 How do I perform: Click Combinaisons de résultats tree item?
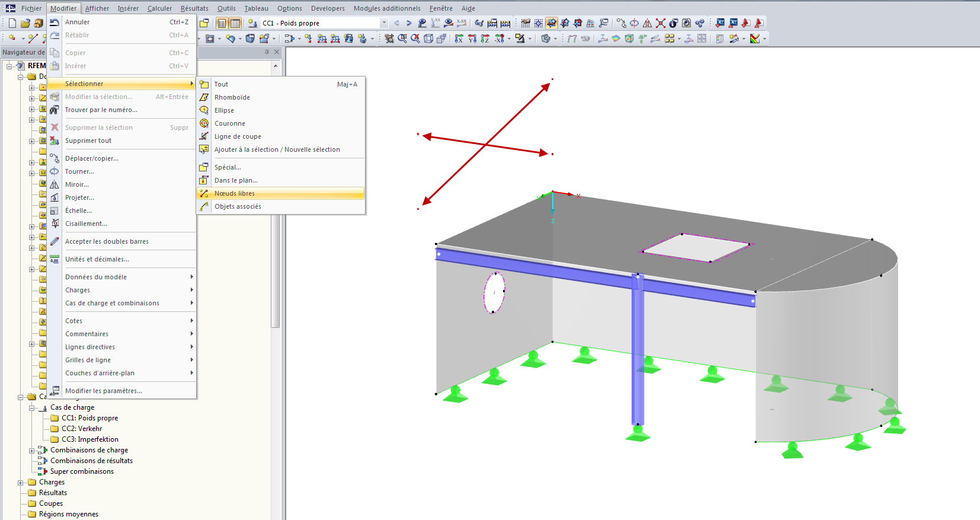[x=91, y=461]
